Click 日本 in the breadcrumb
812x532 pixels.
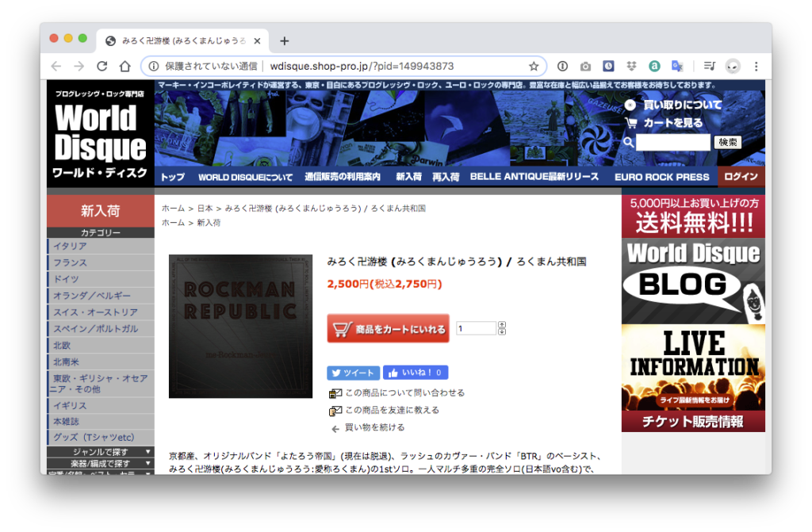coord(205,209)
